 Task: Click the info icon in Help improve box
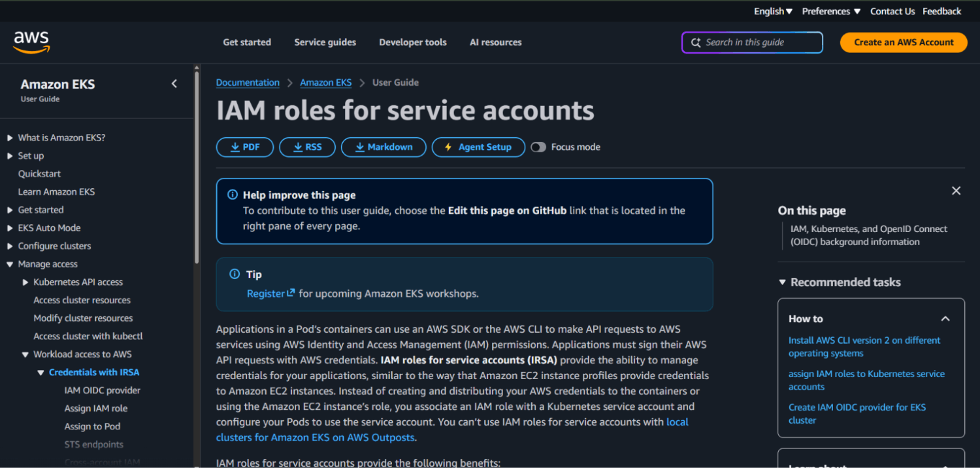pyautogui.click(x=232, y=195)
